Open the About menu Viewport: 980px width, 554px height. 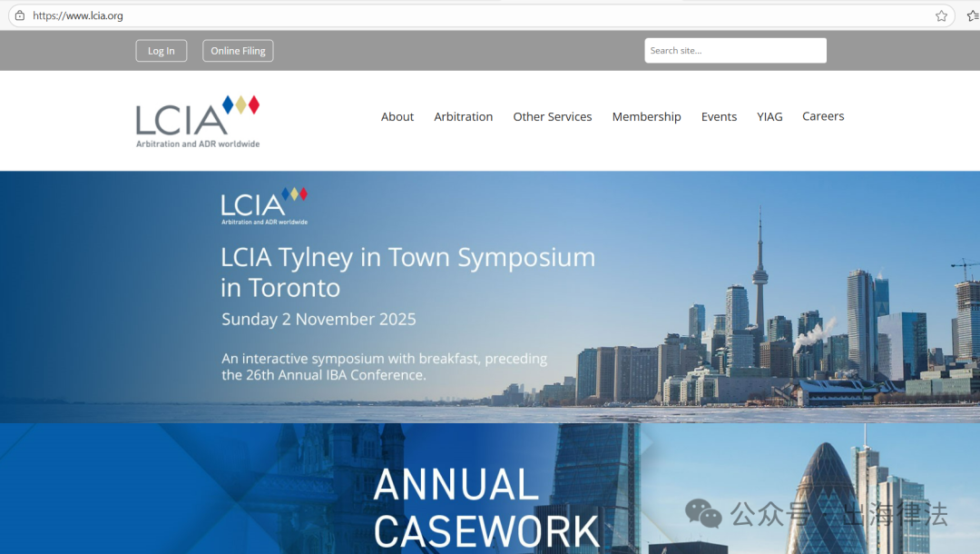pyautogui.click(x=397, y=117)
